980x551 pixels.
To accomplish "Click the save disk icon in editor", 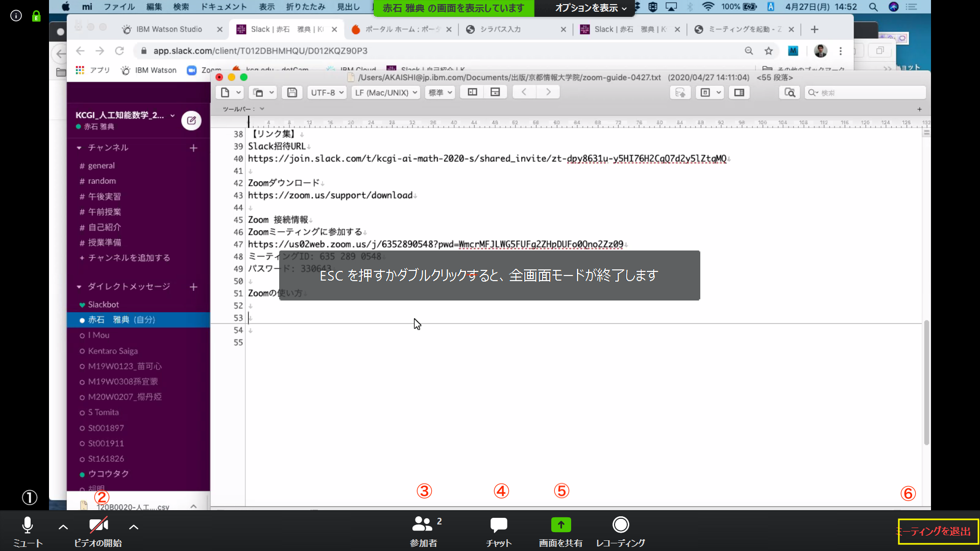I will click(x=292, y=92).
